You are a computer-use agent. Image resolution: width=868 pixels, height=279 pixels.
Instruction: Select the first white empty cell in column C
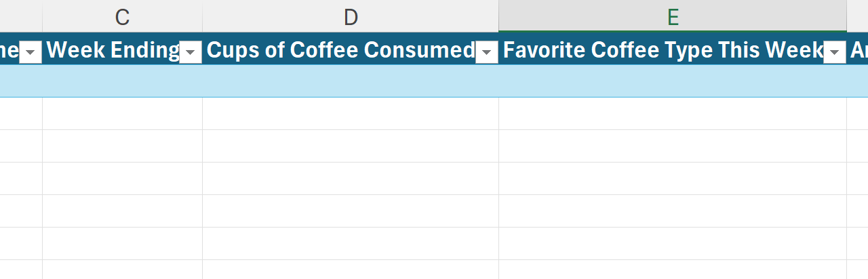click(x=122, y=114)
